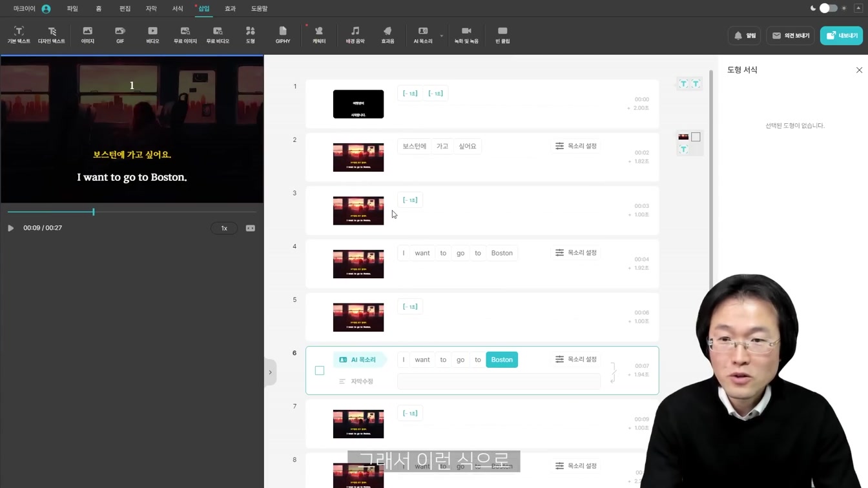
Task: Open the 서식 menu
Action: tap(178, 8)
